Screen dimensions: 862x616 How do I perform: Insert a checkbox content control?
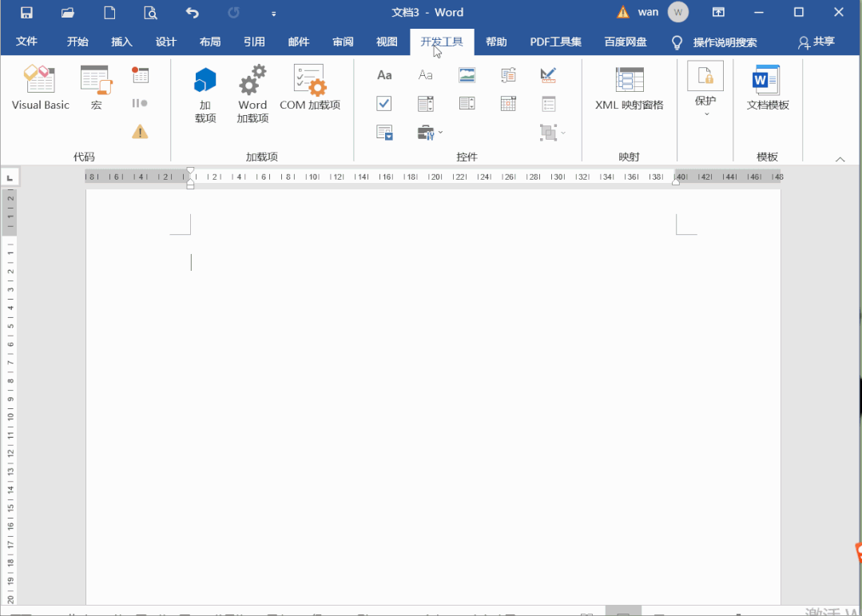384,103
